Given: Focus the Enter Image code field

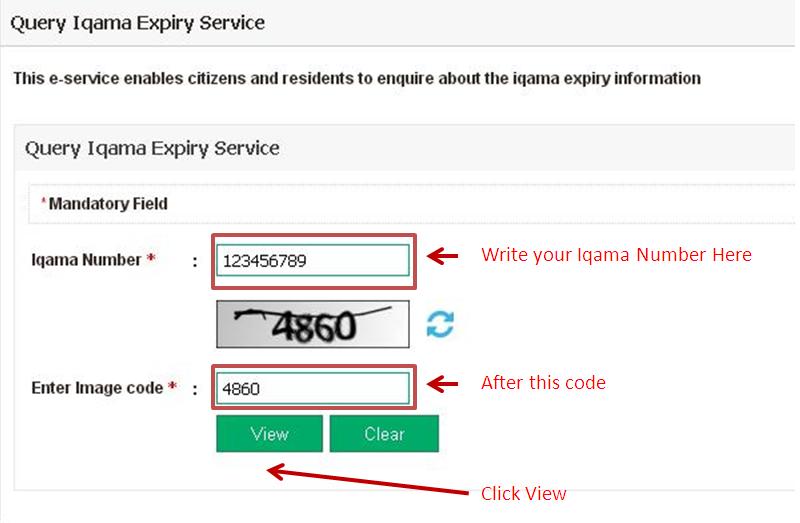Looking at the screenshot, I should coord(313,389).
